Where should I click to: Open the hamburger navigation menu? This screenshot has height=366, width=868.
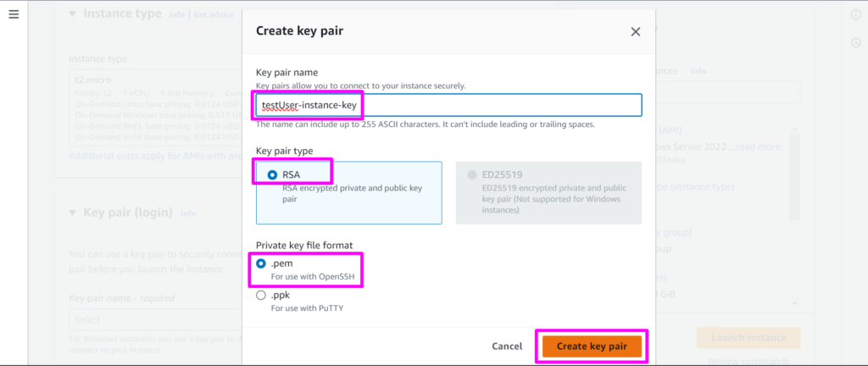click(x=14, y=15)
